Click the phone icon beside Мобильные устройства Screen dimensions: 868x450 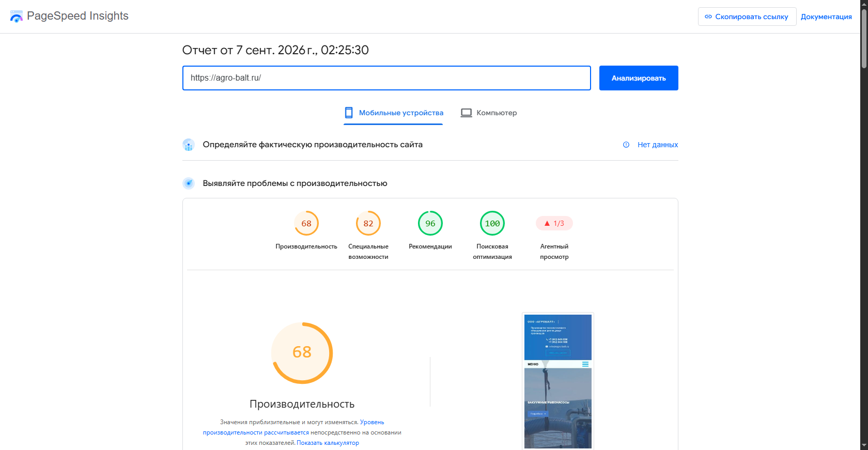point(349,113)
